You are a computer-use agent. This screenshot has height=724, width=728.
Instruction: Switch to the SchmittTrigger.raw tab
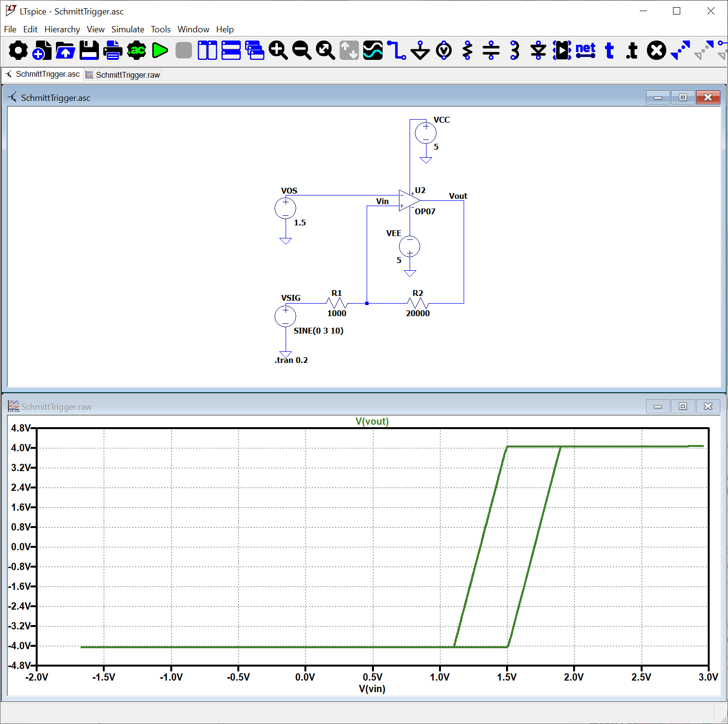point(127,75)
